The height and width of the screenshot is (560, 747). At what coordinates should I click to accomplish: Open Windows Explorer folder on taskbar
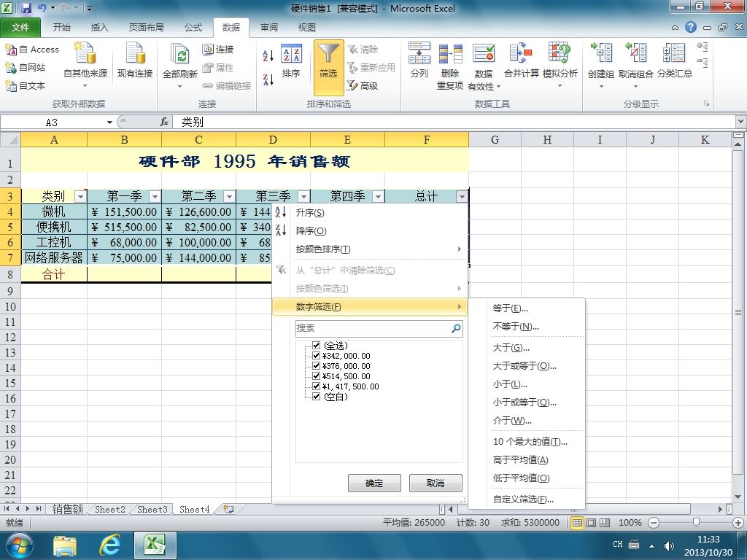tap(65, 545)
